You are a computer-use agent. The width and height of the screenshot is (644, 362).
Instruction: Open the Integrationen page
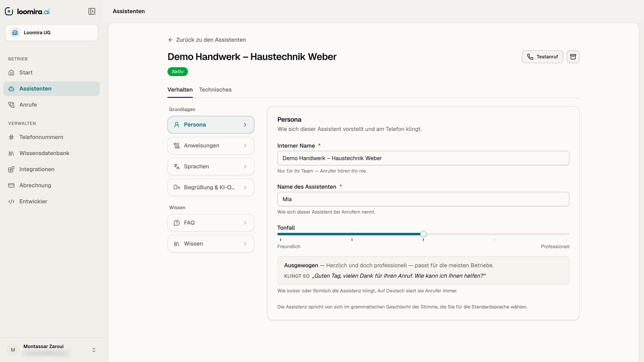[52, 169]
